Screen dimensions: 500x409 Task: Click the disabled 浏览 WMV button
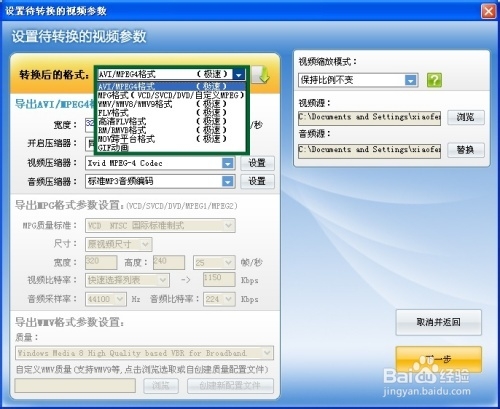(x=161, y=386)
